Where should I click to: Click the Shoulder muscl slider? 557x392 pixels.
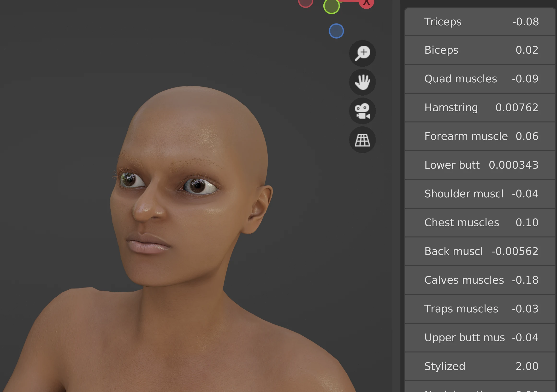[480, 194]
